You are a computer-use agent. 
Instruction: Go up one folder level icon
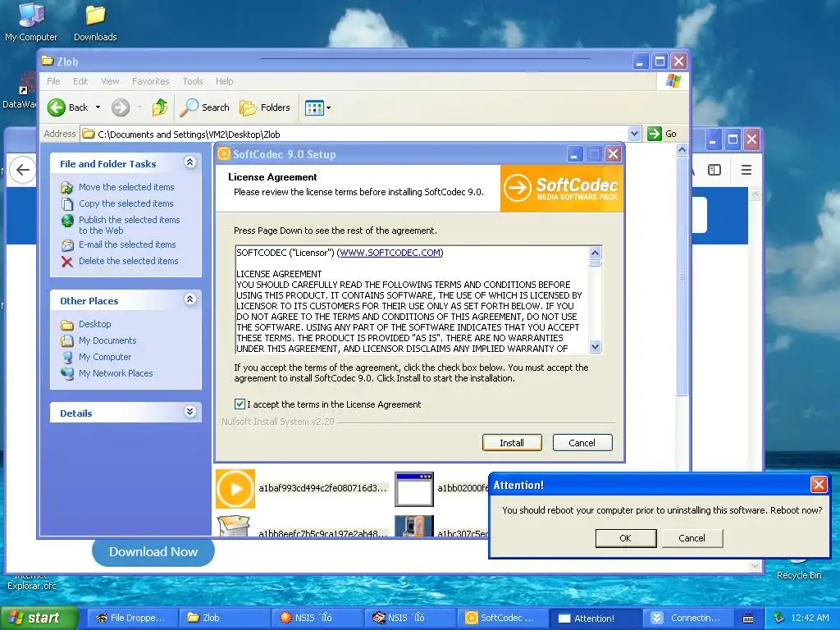click(160, 107)
